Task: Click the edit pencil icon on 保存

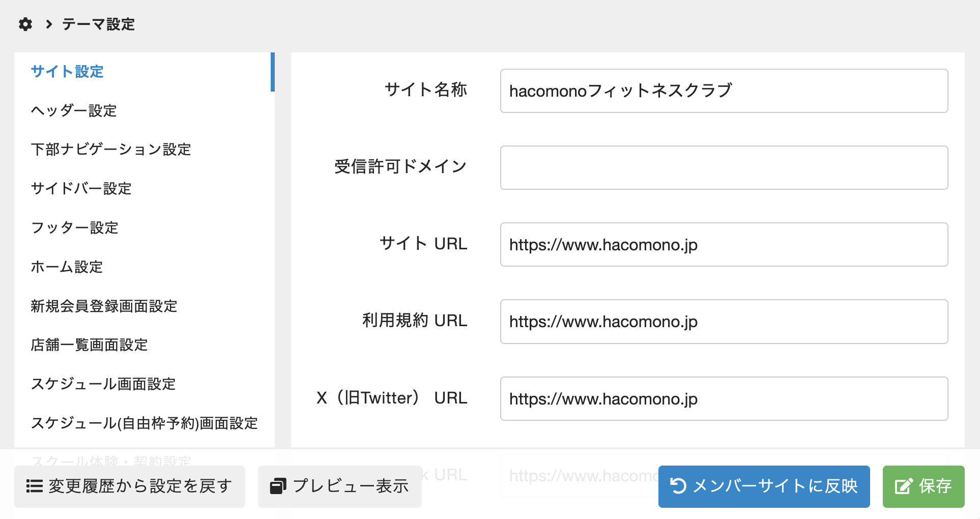Action: [904, 486]
